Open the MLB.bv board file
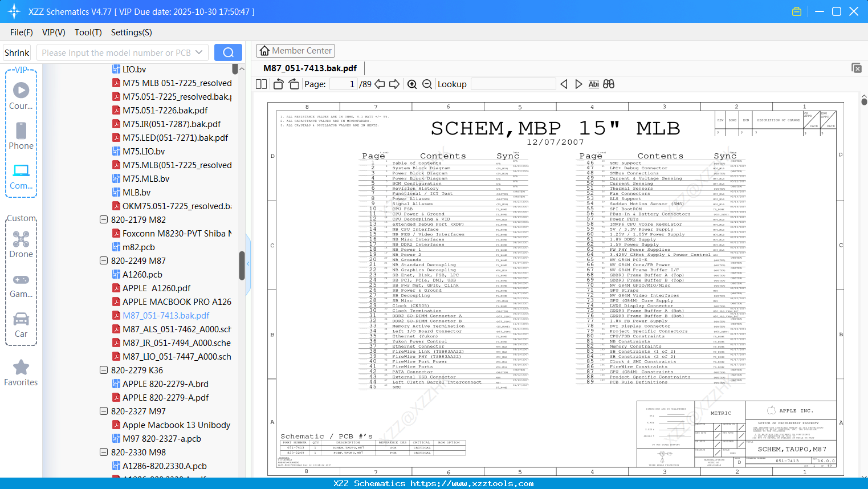The image size is (868, 489). [x=136, y=192]
